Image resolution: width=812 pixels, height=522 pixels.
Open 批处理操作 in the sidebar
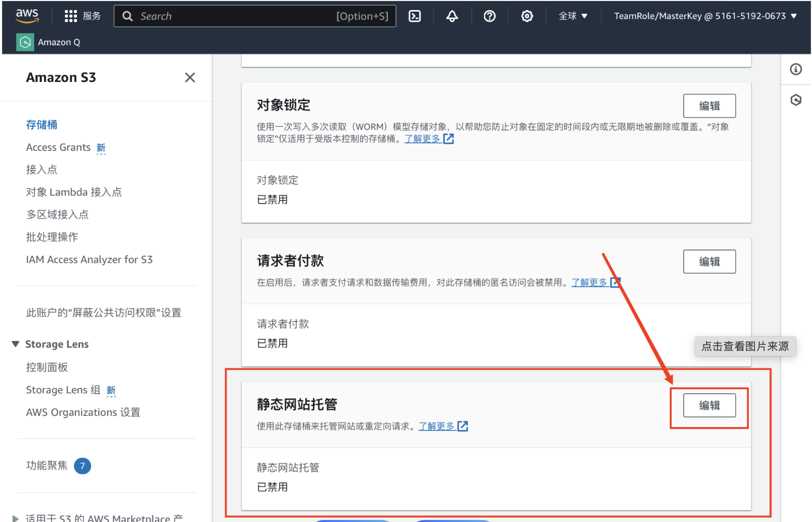(x=52, y=237)
